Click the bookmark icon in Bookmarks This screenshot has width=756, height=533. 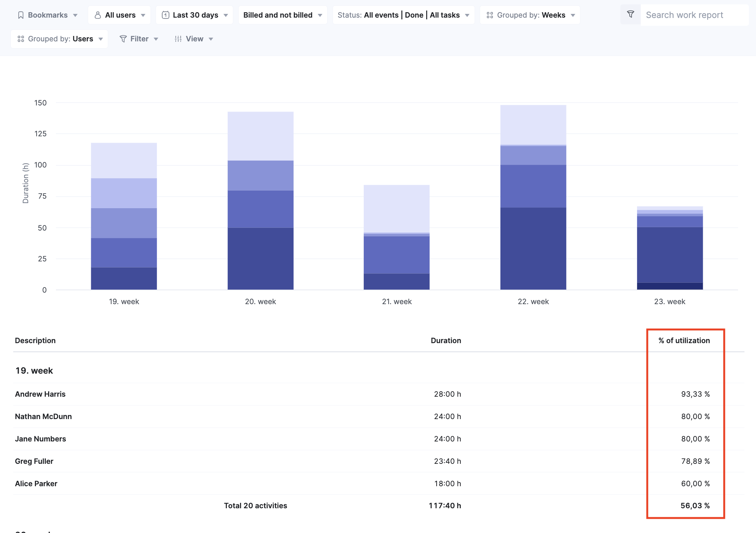pos(21,15)
